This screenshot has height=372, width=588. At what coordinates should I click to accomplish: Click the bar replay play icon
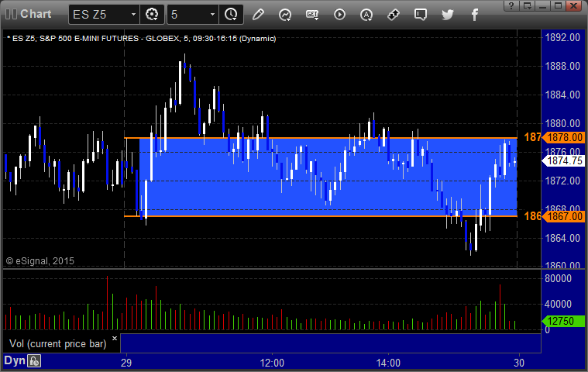[x=339, y=15]
